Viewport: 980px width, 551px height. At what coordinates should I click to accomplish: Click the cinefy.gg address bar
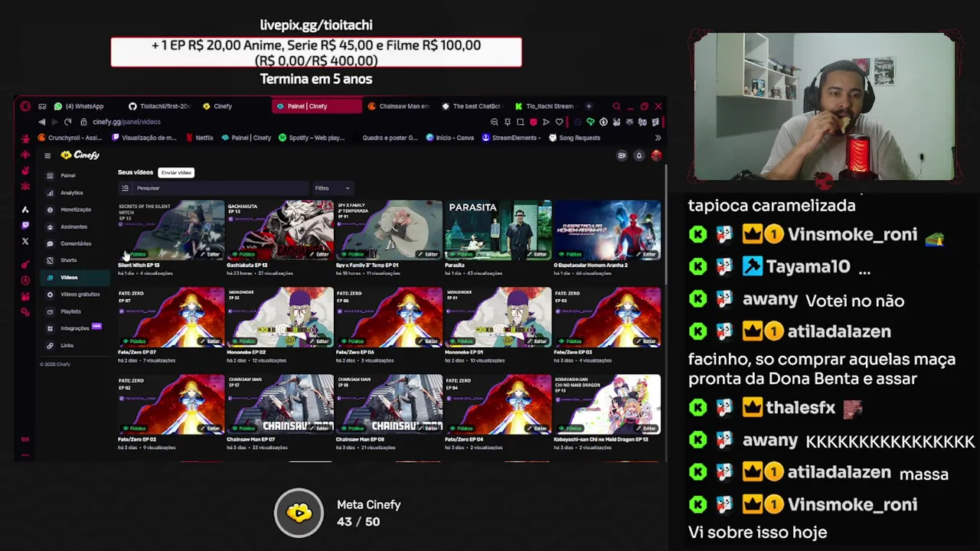[x=126, y=122]
